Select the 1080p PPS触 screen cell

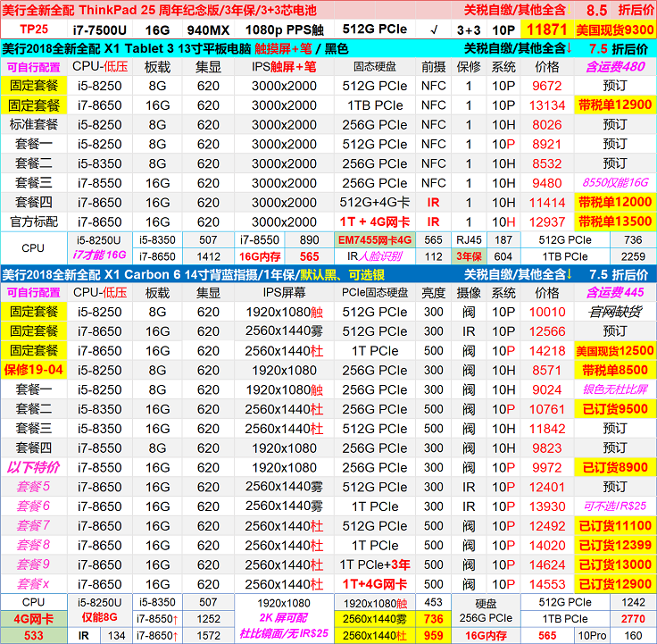pyautogui.click(x=284, y=29)
